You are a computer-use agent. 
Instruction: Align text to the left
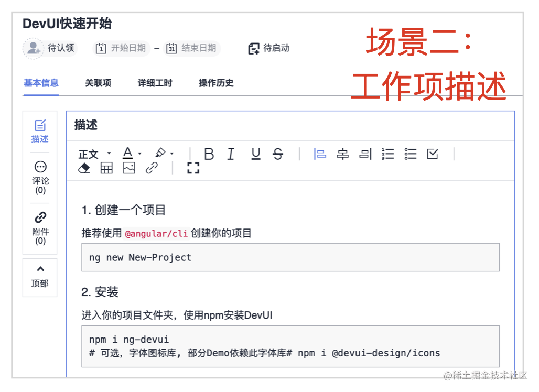tap(320, 154)
